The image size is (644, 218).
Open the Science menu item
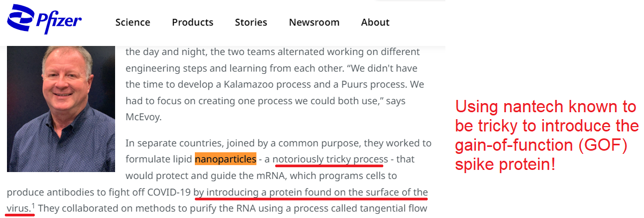coord(133,22)
